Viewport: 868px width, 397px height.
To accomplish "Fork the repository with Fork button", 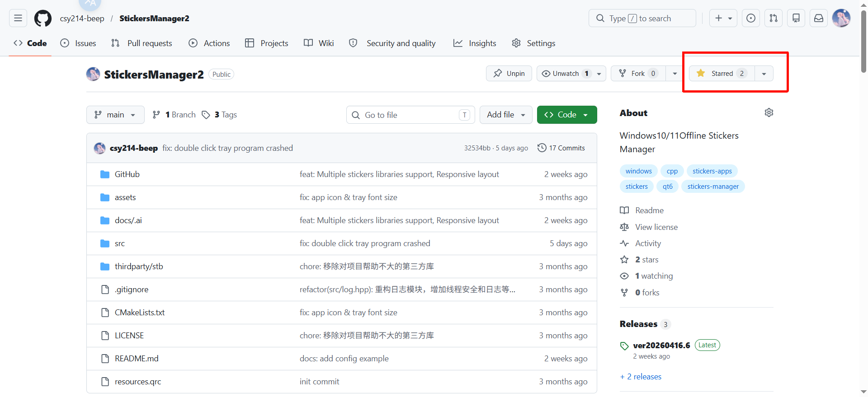I will (638, 74).
